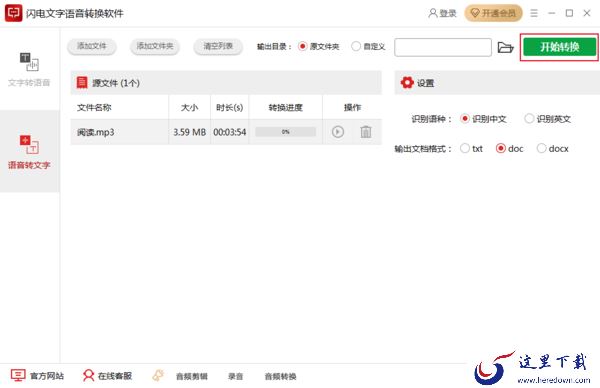Open the 官方网站 link text
The width and height of the screenshot is (600, 388).
[47, 376]
